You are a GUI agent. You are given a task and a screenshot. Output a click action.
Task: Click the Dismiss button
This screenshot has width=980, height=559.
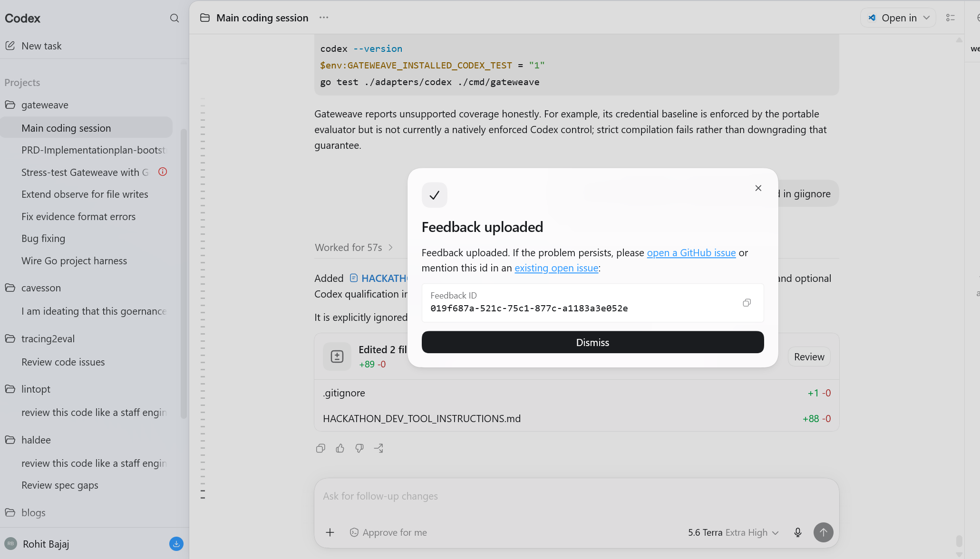click(x=592, y=342)
